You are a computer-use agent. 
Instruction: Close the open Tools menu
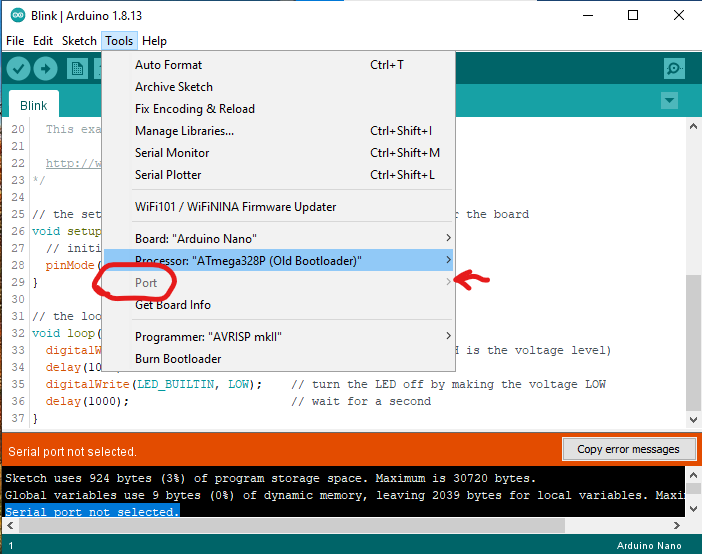pyautogui.click(x=119, y=41)
